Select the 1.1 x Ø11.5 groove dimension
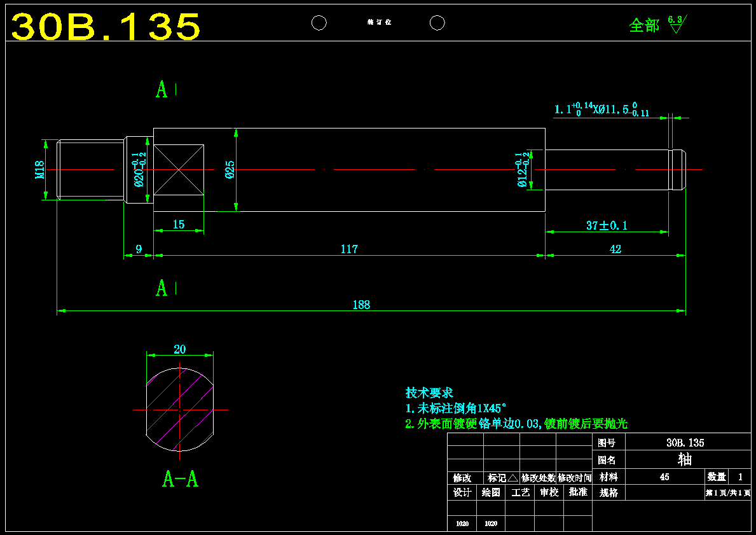 tap(601, 109)
